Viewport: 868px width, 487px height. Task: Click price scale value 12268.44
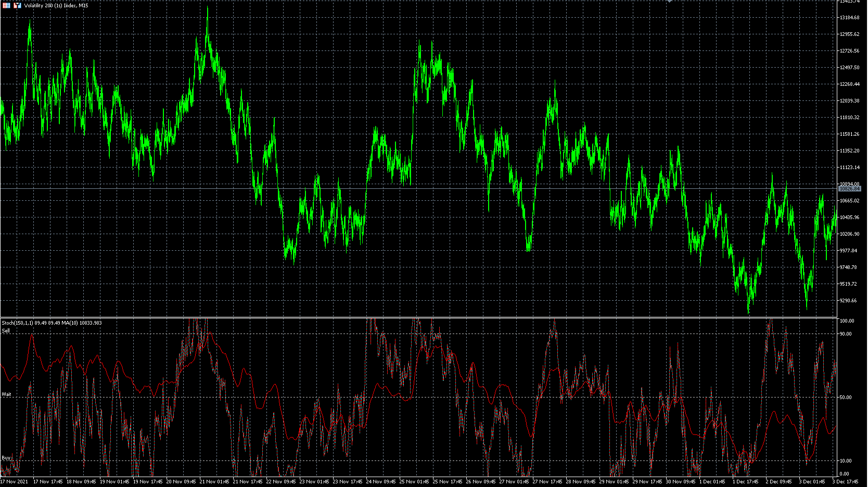click(x=849, y=84)
